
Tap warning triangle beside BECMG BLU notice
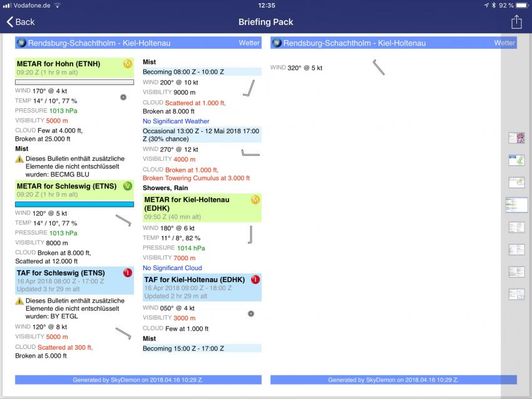pos(19,159)
